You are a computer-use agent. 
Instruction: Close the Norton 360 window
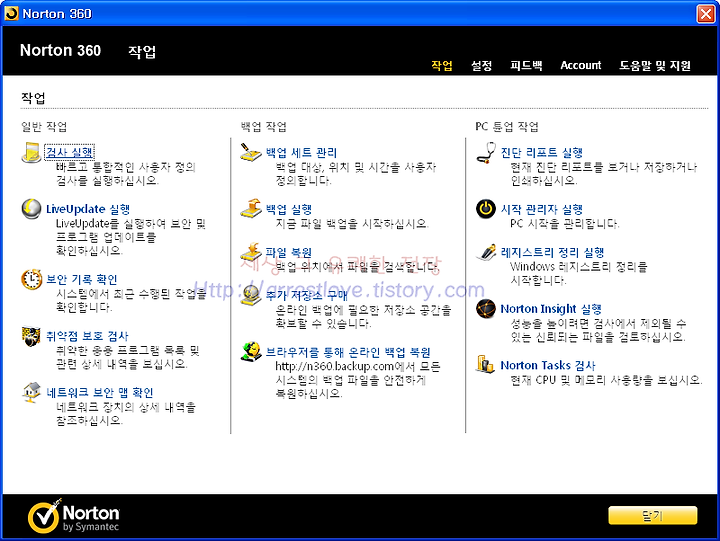(706, 14)
